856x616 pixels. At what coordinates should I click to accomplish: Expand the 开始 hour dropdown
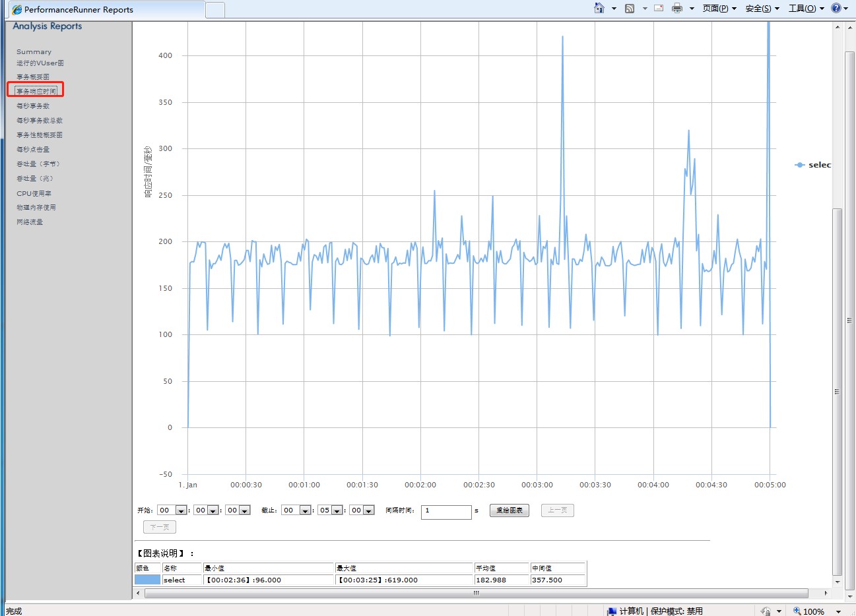[180, 510]
